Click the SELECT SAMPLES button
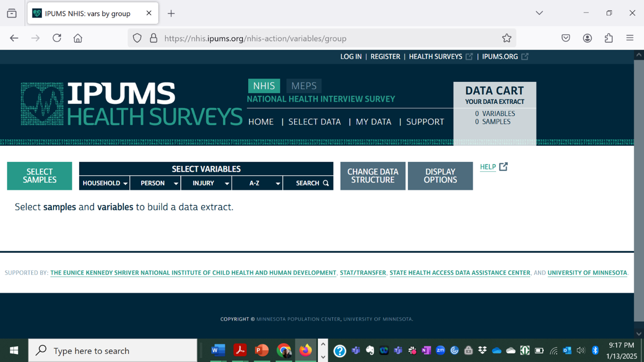The height and width of the screenshot is (362, 644). click(40, 176)
